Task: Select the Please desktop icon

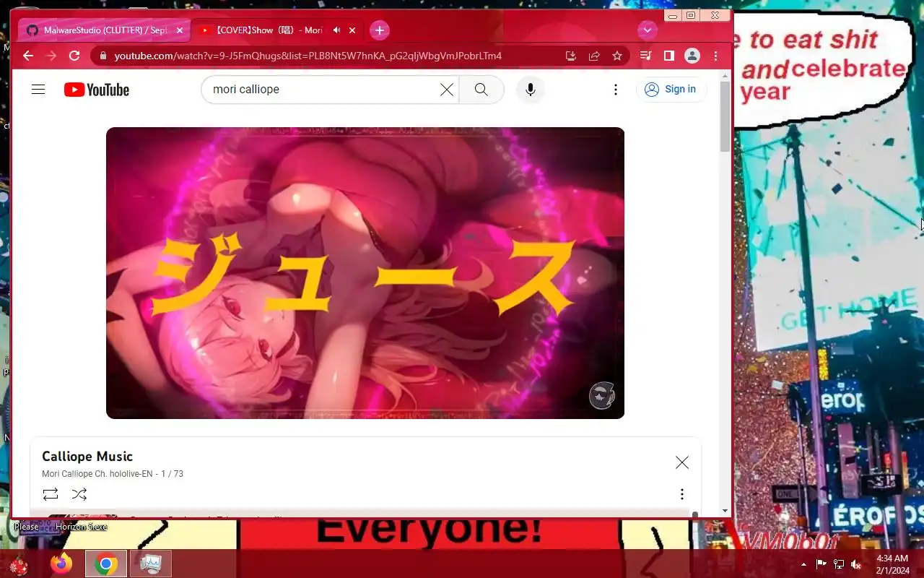Action: [x=26, y=527]
